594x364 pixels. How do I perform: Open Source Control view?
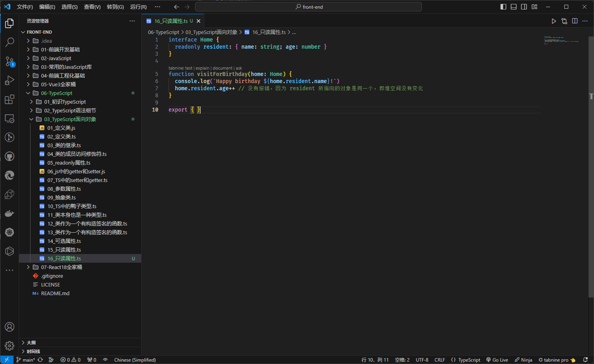[9, 61]
